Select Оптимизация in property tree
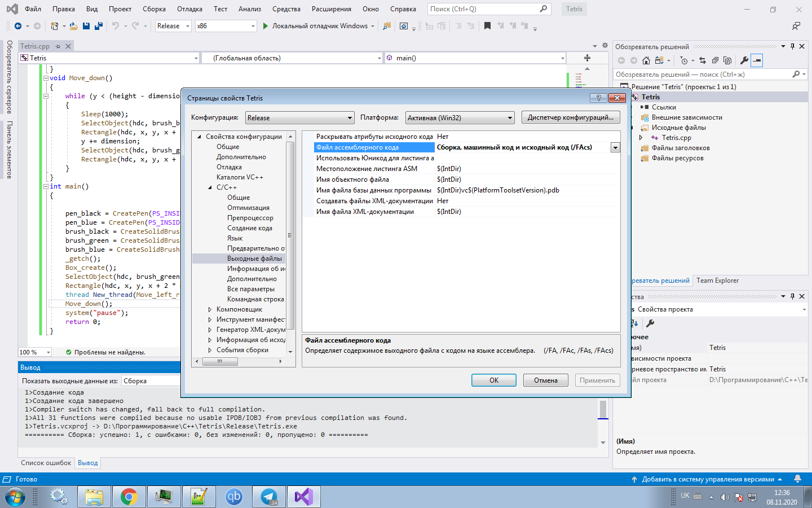Screen dimensions: 812x508 point(248,208)
